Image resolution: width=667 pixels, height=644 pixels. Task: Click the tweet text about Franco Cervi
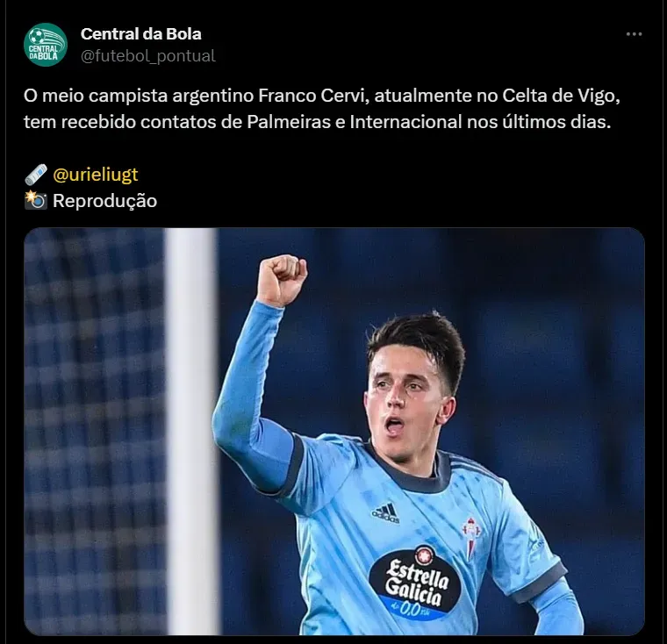(x=321, y=109)
